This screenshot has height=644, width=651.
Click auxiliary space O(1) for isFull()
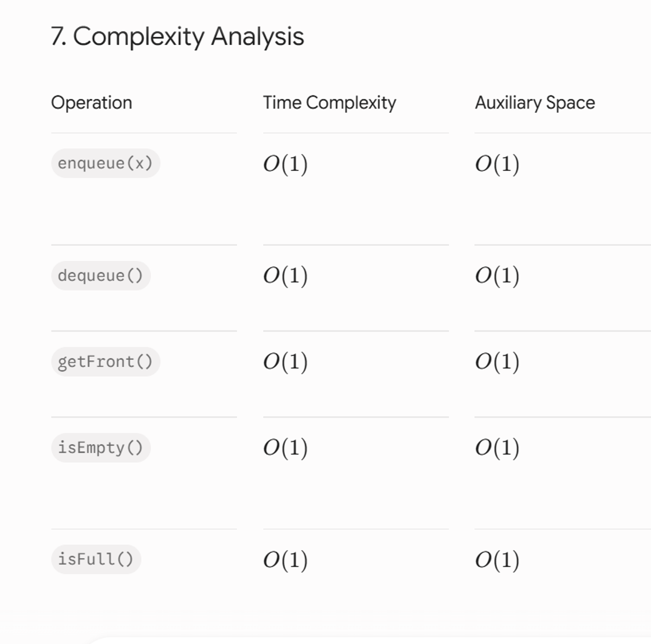click(497, 560)
